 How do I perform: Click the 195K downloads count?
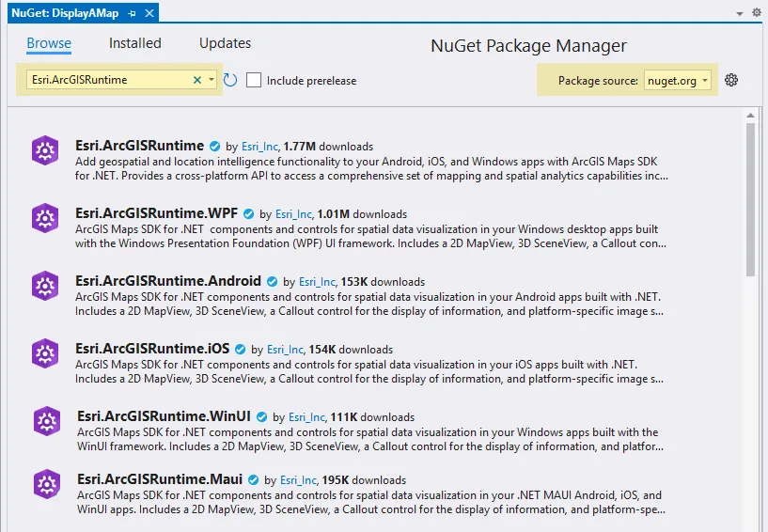point(364,480)
